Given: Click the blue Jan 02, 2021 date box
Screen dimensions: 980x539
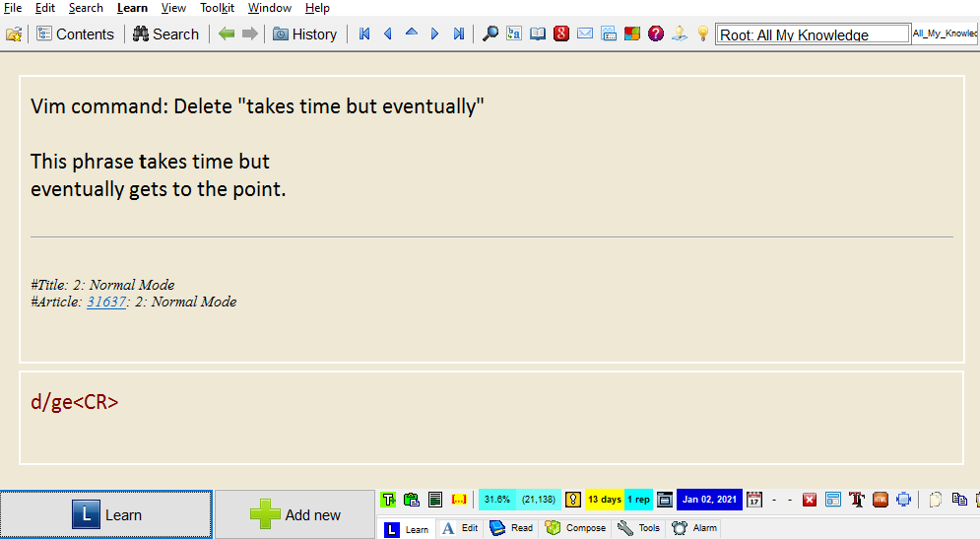Looking at the screenshot, I should [709, 500].
